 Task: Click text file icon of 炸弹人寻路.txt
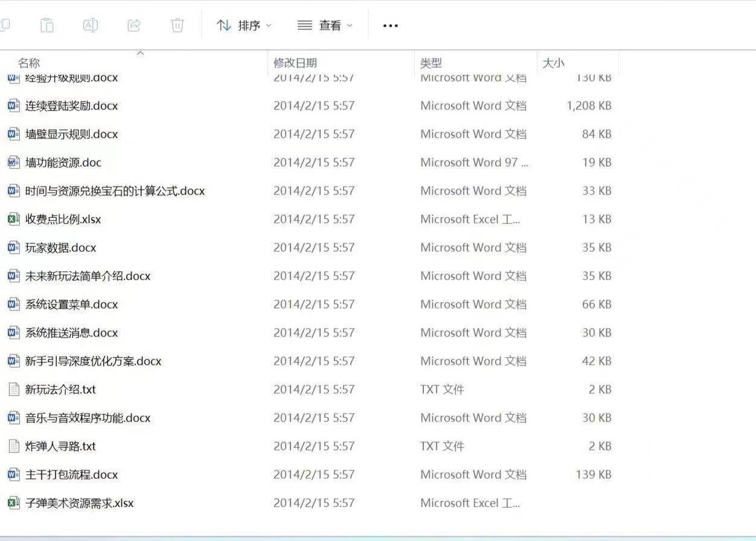[14, 446]
